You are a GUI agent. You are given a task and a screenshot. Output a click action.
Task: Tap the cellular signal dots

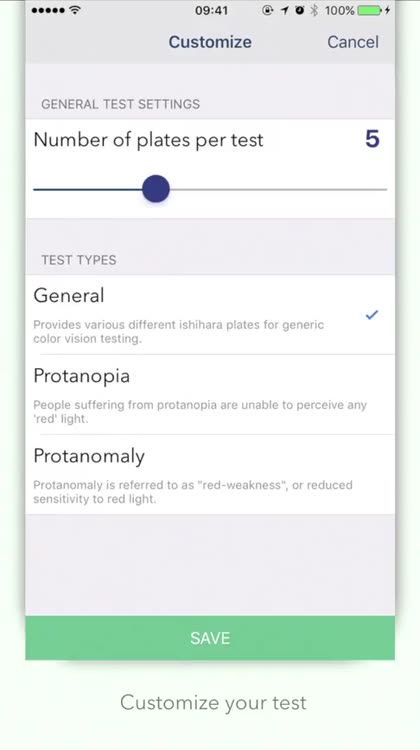pyautogui.click(x=48, y=10)
